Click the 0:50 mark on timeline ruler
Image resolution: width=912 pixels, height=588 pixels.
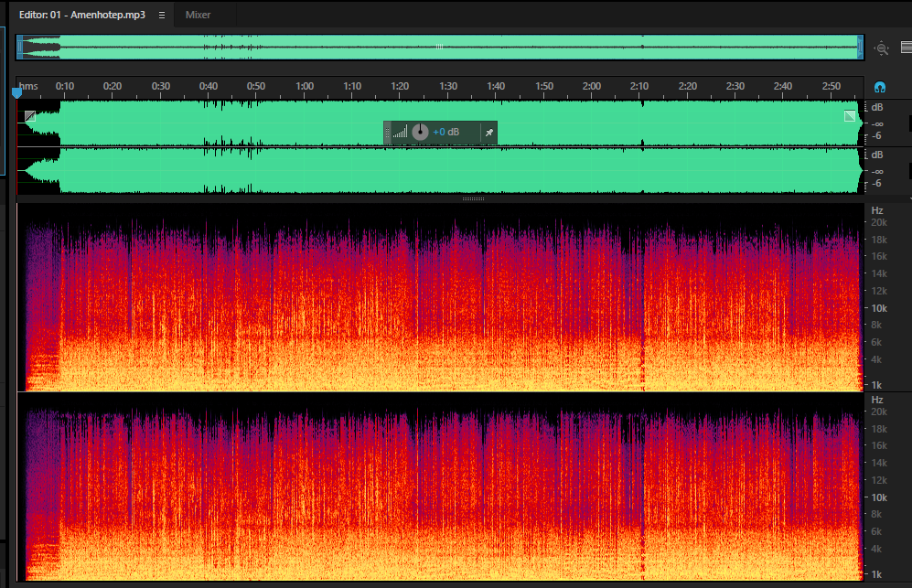coord(256,86)
